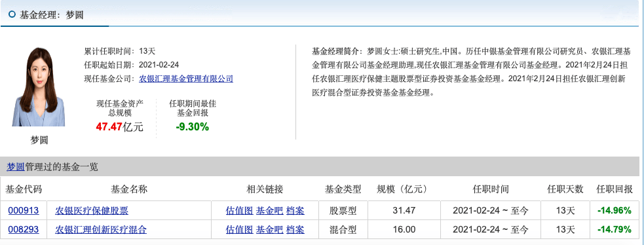The image size is (644, 245).
Task: Select 13天 tenure days for fund 000913
Action: [x=565, y=210]
